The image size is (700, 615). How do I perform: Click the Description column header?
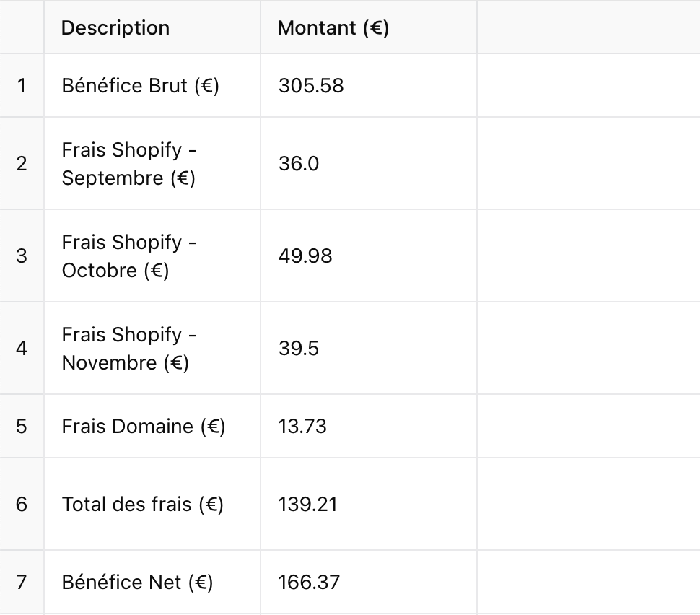[115, 28]
